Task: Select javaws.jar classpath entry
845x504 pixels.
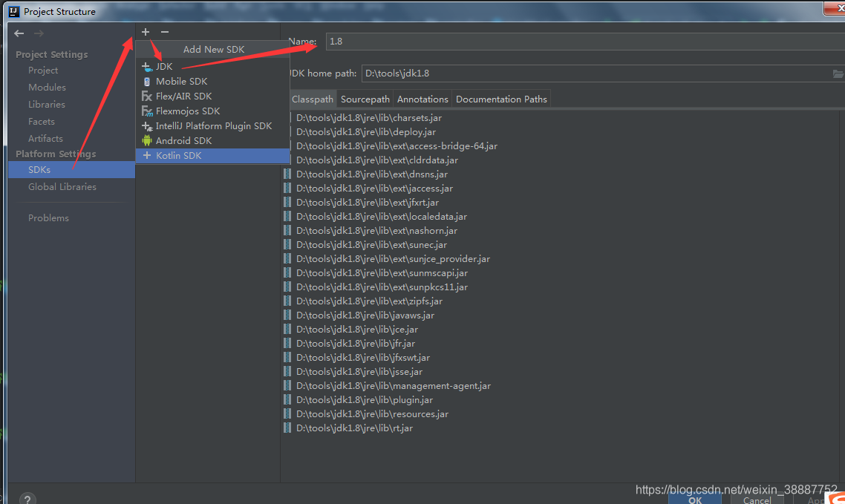Action: (x=365, y=315)
